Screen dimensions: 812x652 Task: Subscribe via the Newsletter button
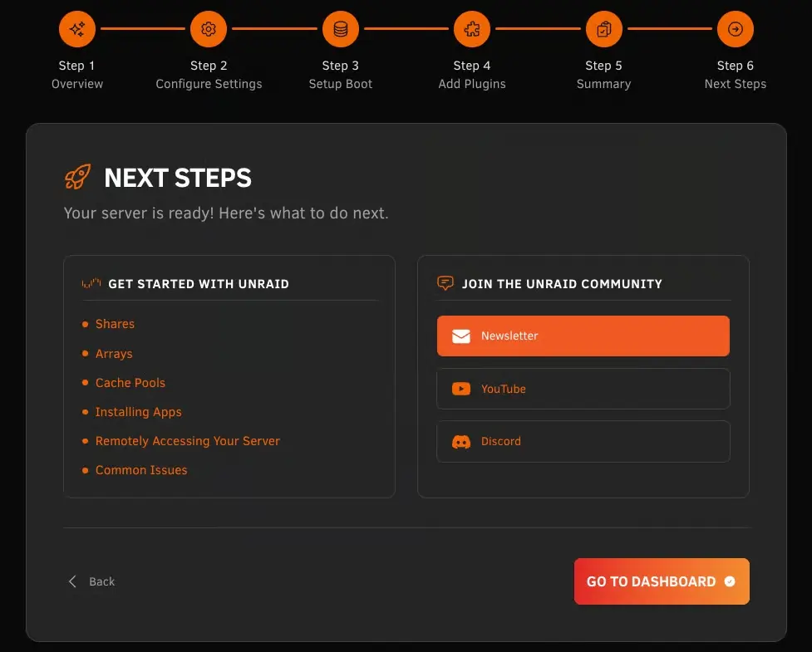click(583, 336)
